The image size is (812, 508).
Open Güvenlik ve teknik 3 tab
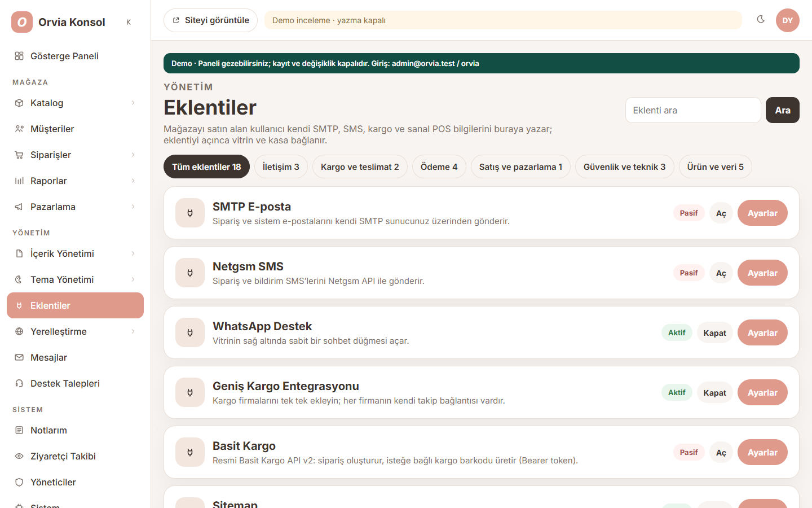pyautogui.click(x=624, y=167)
